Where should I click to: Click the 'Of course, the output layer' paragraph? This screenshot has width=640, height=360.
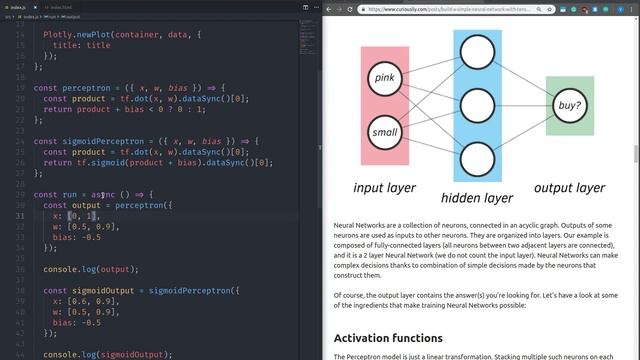476,300
